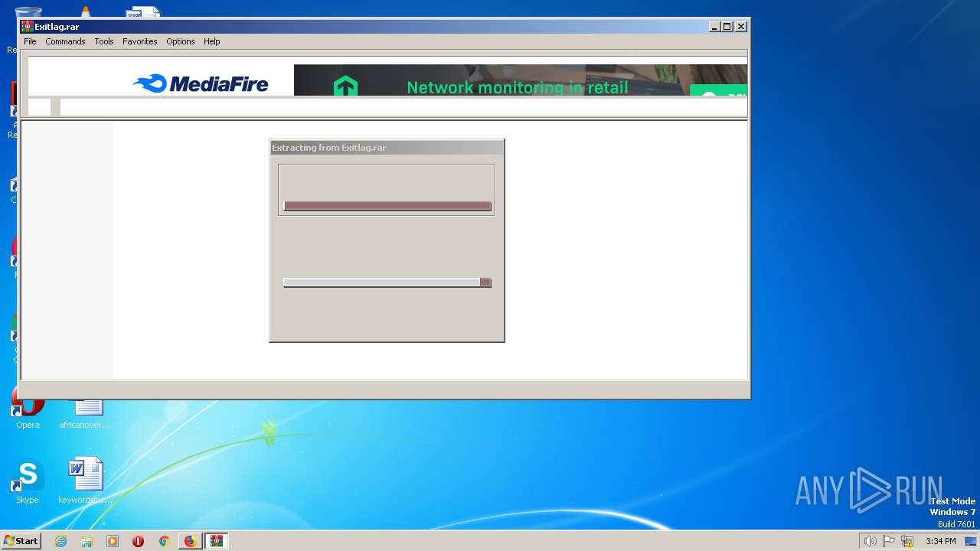
Task: Select the WinRAR taskbar button
Action: coord(217,541)
